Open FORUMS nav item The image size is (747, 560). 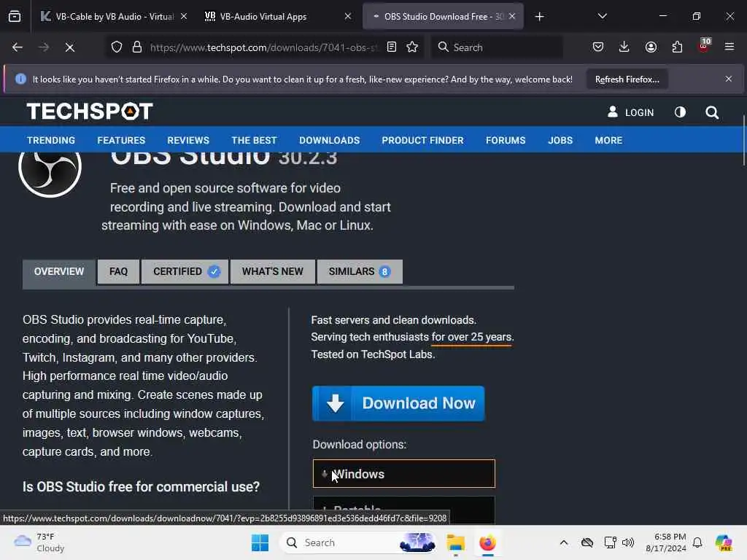[506, 141]
